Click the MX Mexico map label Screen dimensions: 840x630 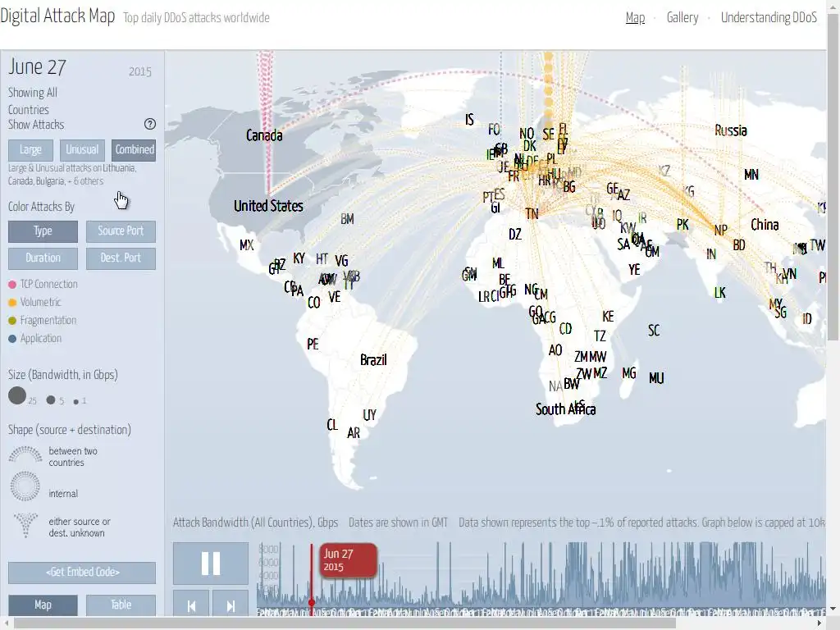[246, 245]
